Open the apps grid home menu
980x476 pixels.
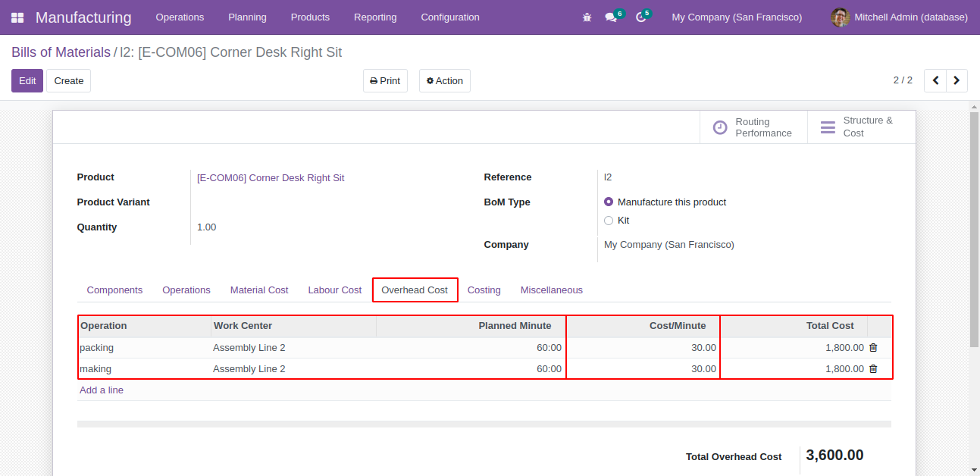(x=17, y=17)
